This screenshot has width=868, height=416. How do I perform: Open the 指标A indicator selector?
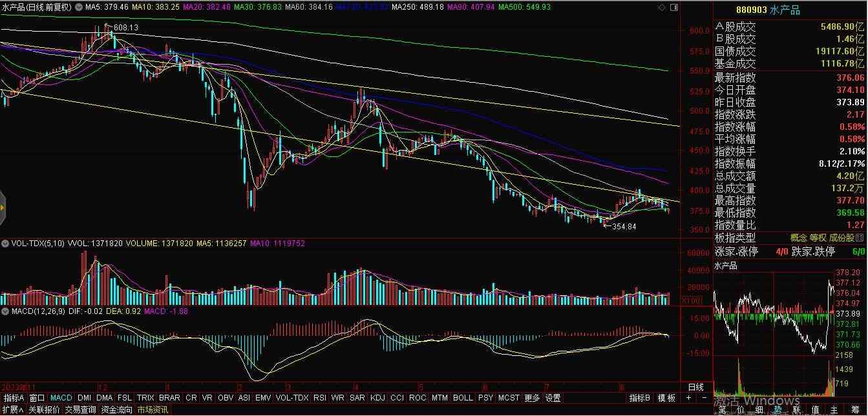[x=14, y=398]
